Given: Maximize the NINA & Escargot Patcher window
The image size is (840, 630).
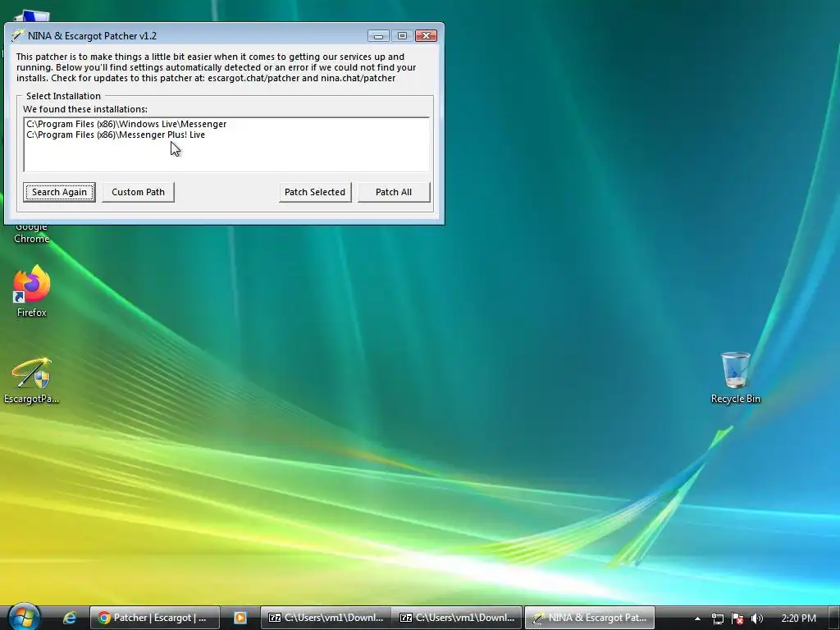Looking at the screenshot, I should pos(402,36).
